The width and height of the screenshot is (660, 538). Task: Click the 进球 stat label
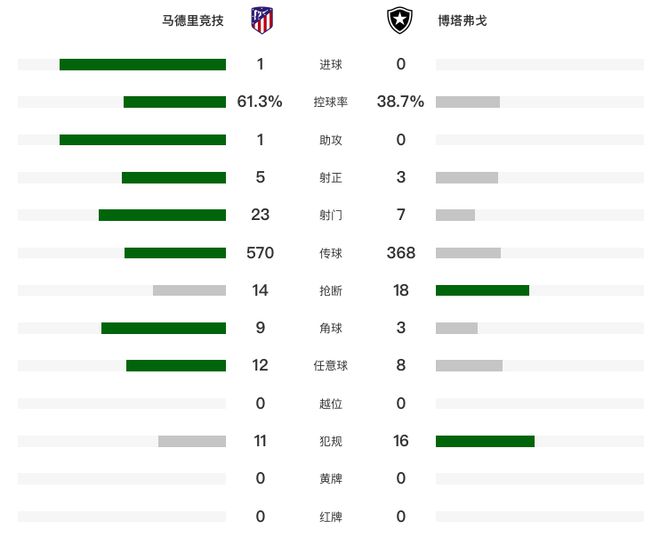[x=330, y=65]
